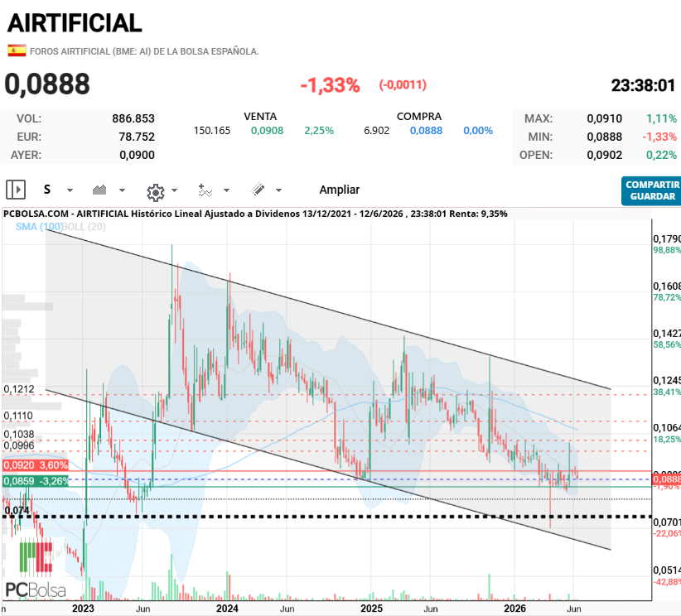Expand the arrow beside the gear icon

tap(175, 190)
